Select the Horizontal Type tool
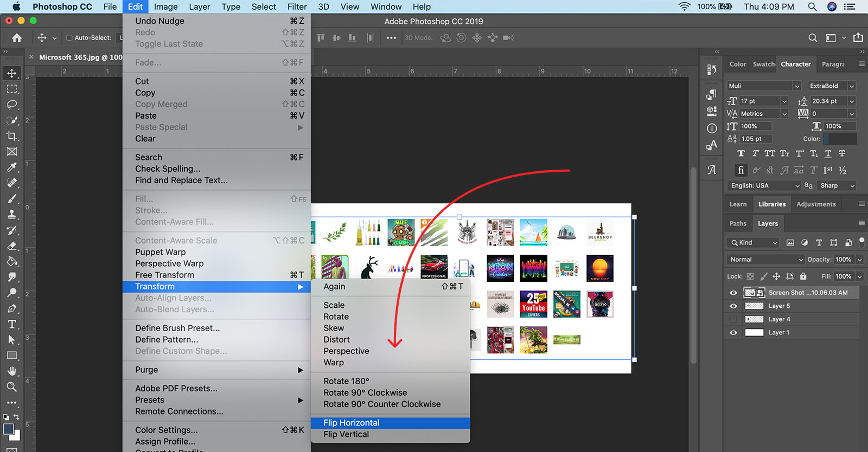868x452 pixels. click(x=12, y=325)
